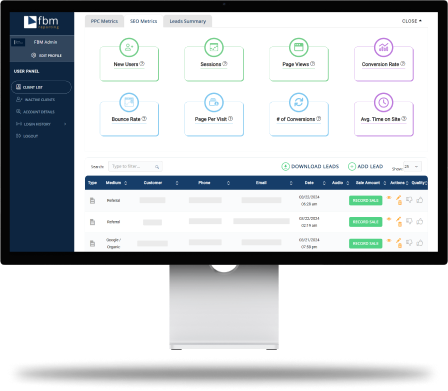Mark thumbs up on Google / Organic lead
Screen dimensions: 448x391
tap(420, 243)
